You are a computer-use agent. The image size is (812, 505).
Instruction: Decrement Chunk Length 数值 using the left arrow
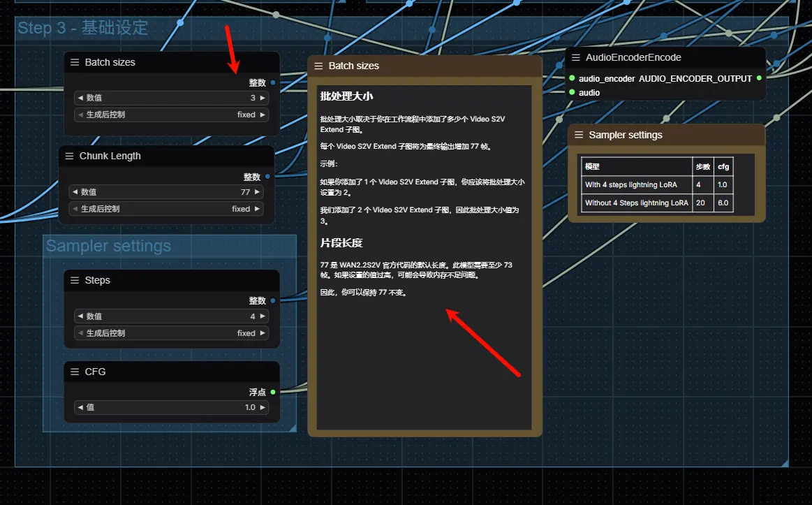pyautogui.click(x=75, y=191)
